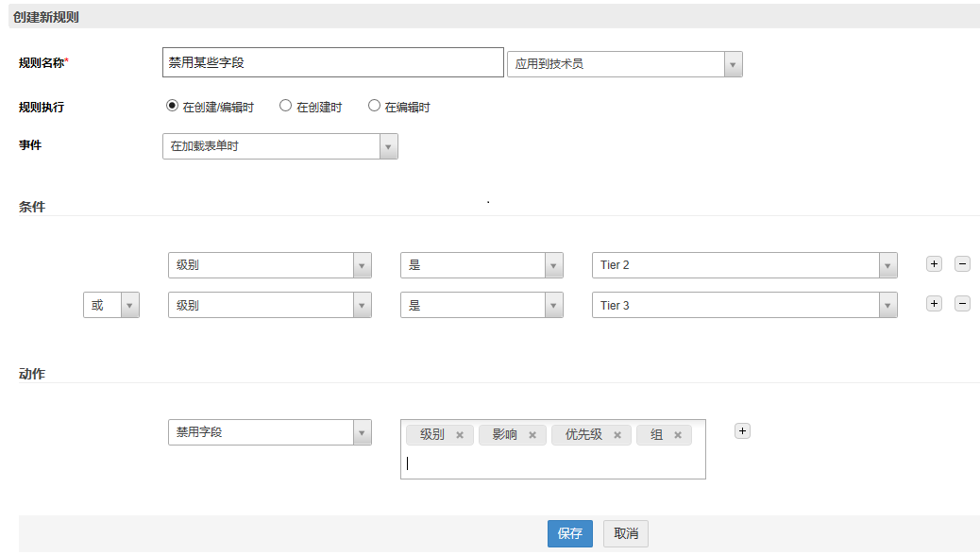Remove the 影响 tag from disabled fields
This screenshot has width=980, height=555.
pos(532,435)
